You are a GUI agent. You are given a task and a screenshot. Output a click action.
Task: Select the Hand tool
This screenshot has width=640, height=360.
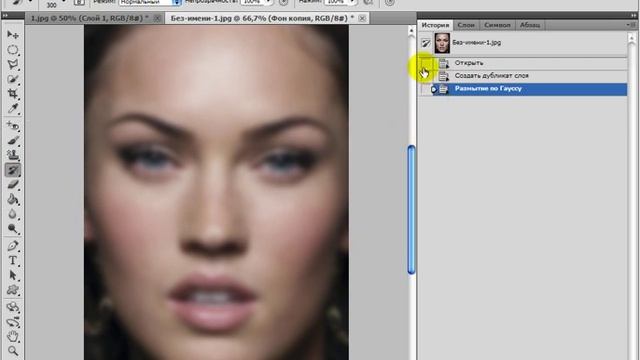tap(13, 337)
